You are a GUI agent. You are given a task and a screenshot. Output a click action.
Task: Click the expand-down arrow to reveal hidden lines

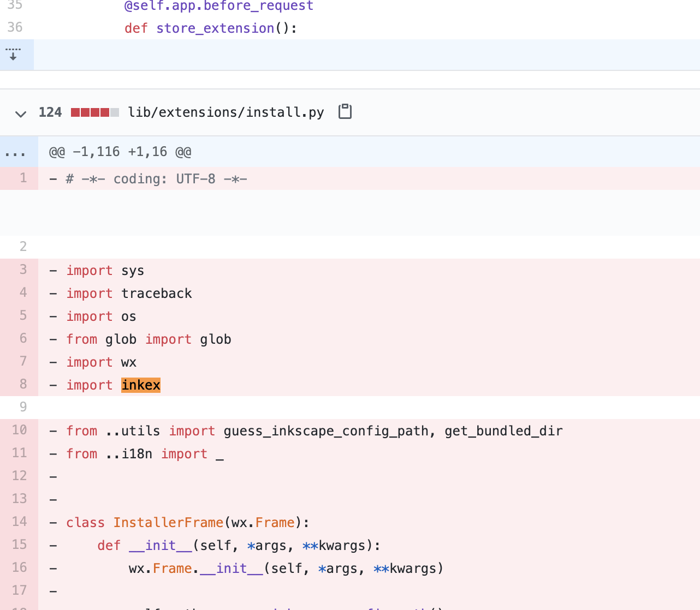pos(13,54)
